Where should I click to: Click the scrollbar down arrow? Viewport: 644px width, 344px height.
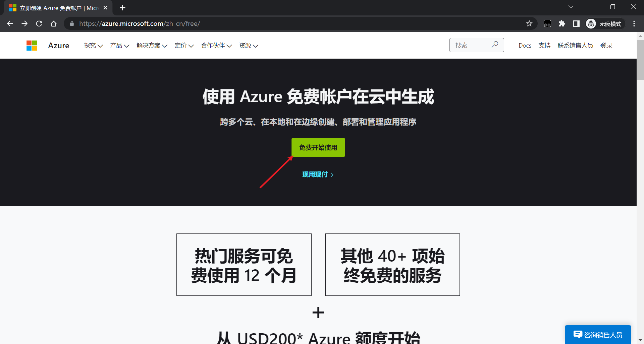tap(640, 341)
